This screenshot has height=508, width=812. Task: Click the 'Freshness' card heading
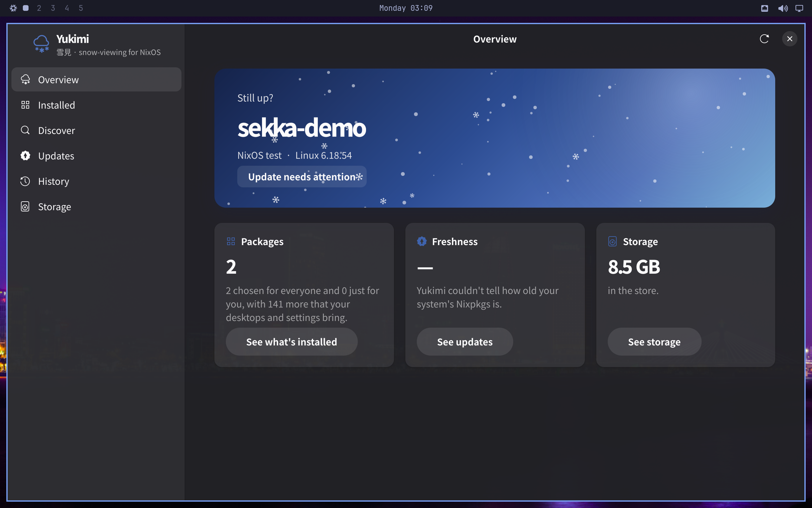(455, 242)
